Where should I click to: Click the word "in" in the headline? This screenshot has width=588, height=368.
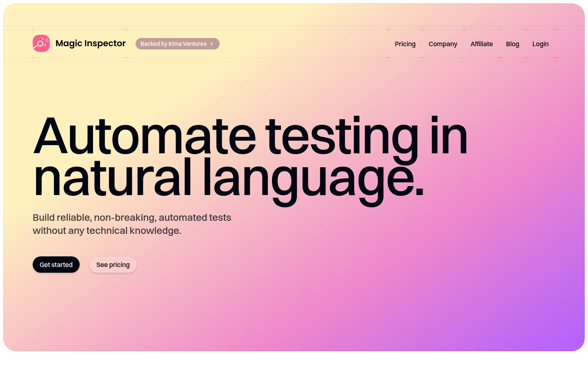click(448, 136)
